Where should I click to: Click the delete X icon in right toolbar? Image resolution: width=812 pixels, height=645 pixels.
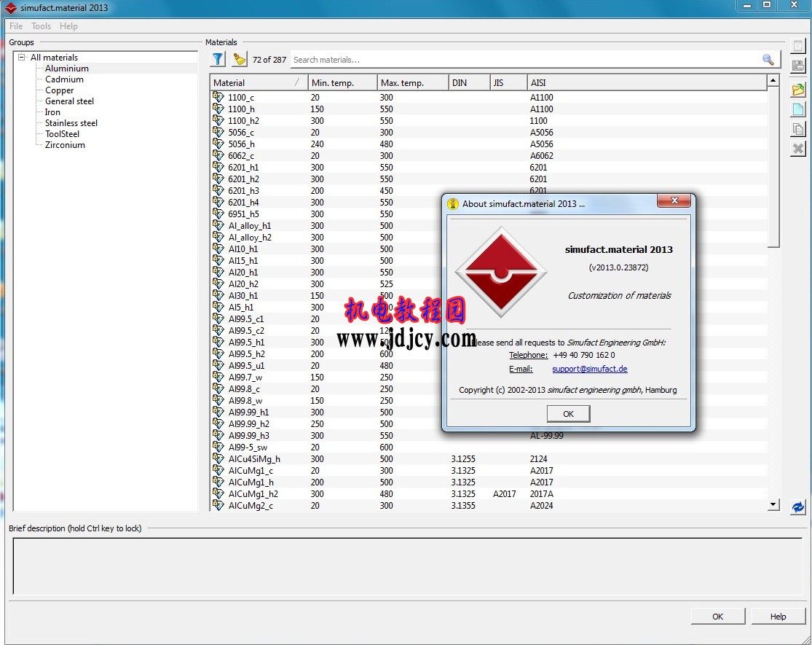coord(798,149)
